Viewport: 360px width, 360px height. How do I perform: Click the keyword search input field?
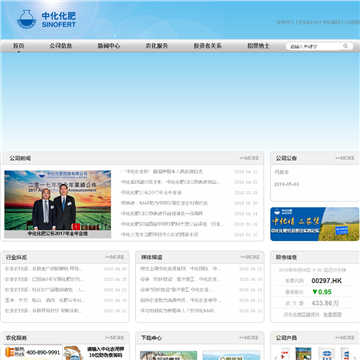pos(314,46)
